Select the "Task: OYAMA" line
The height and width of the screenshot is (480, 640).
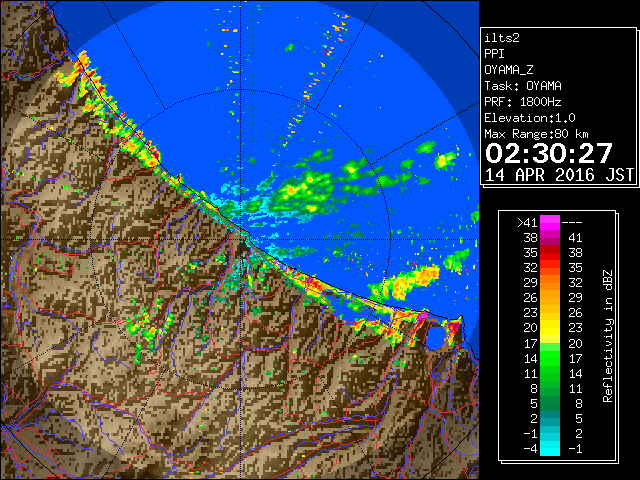(523, 86)
